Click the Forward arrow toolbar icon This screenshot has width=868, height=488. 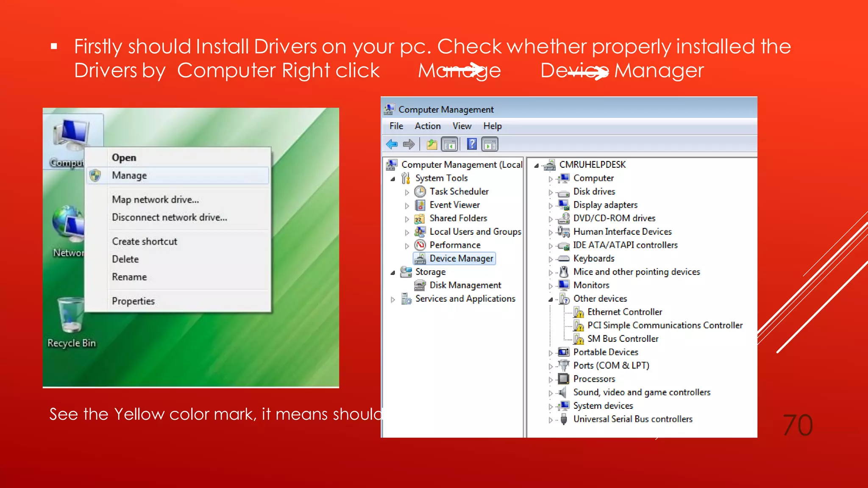409,144
